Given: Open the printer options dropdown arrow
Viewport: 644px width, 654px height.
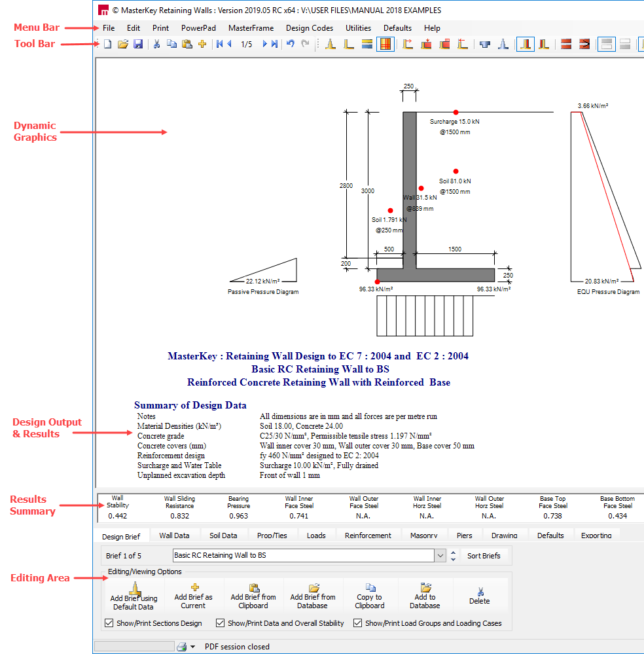Looking at the screenshot, I should [192, 647].
